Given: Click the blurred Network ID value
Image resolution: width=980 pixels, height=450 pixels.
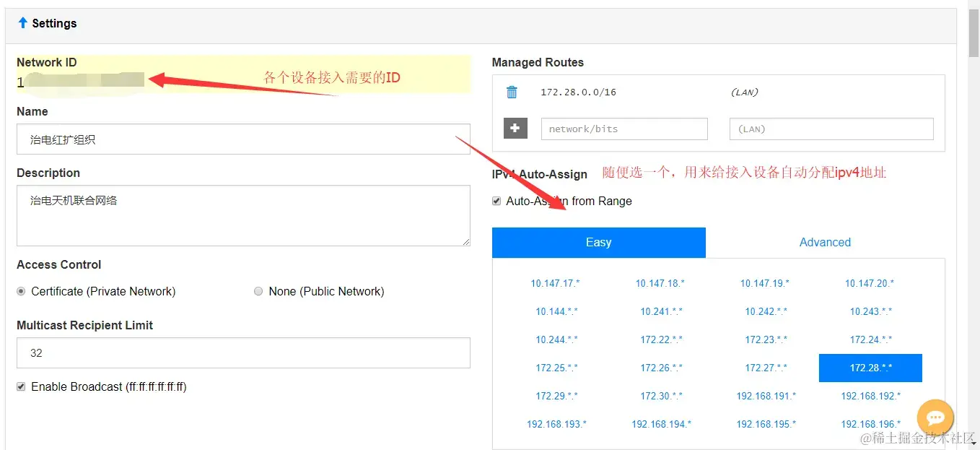Looking at the screenshot, I should 81,80.
